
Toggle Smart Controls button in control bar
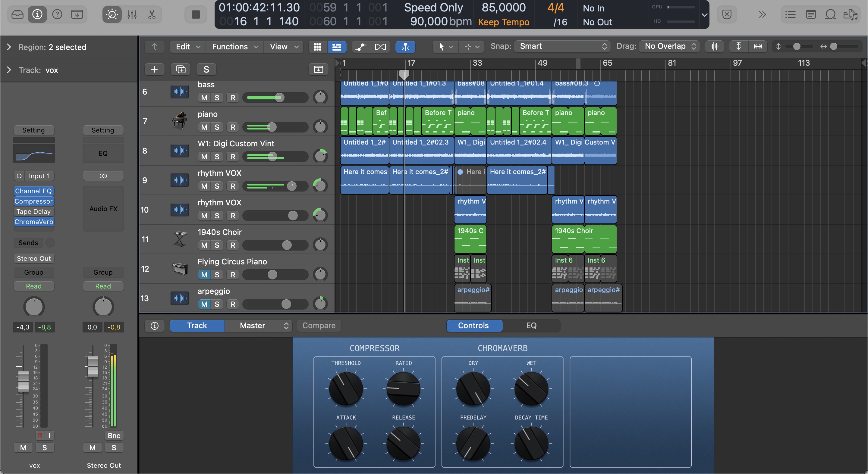click(x=112, y=14)
